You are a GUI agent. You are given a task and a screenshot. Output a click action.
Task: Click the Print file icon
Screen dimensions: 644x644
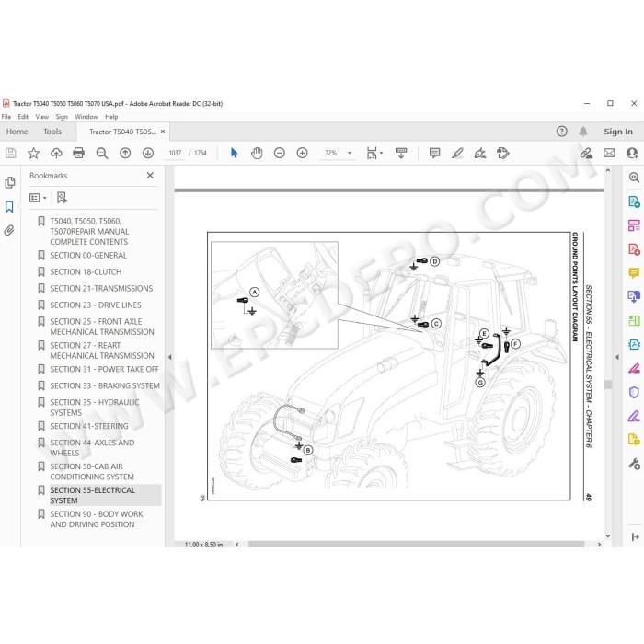(x=78, y=154)
